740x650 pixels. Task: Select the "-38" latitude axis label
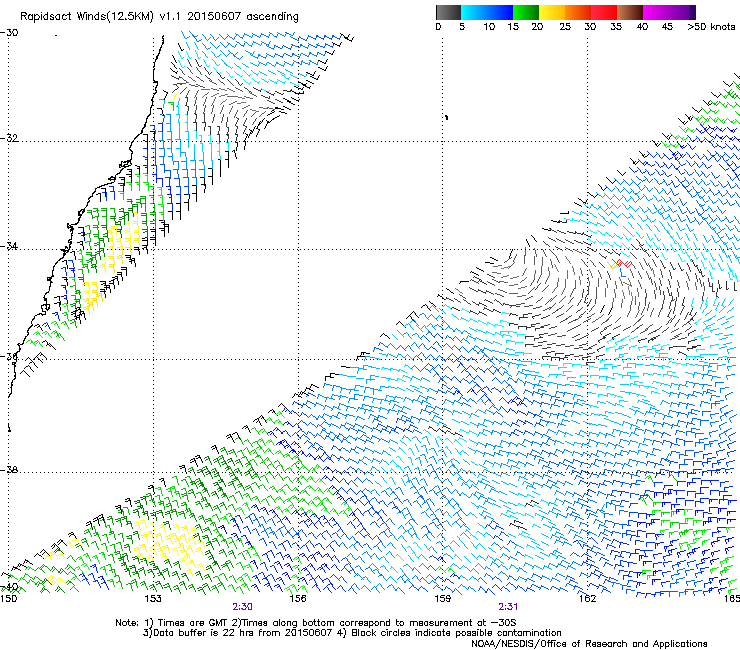tap(9, 470)
